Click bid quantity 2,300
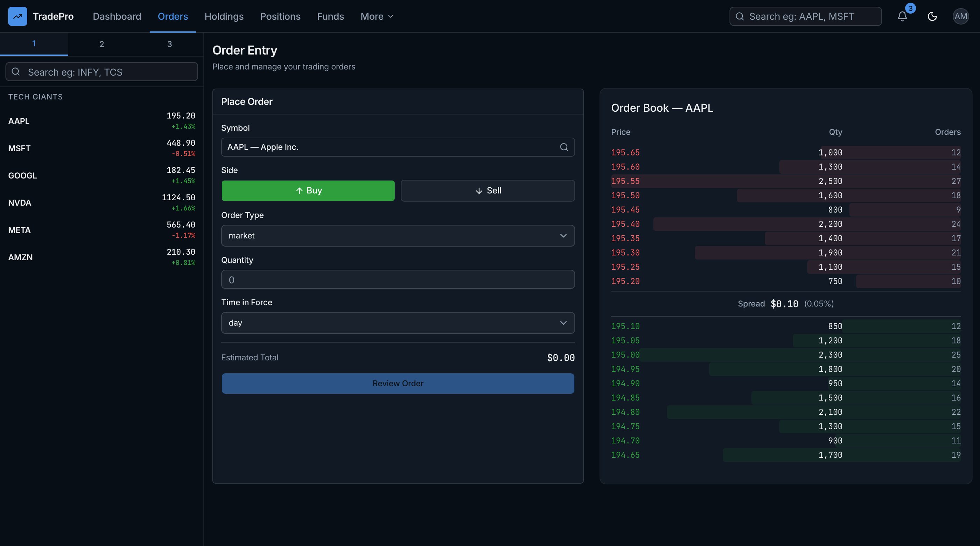 830,355
